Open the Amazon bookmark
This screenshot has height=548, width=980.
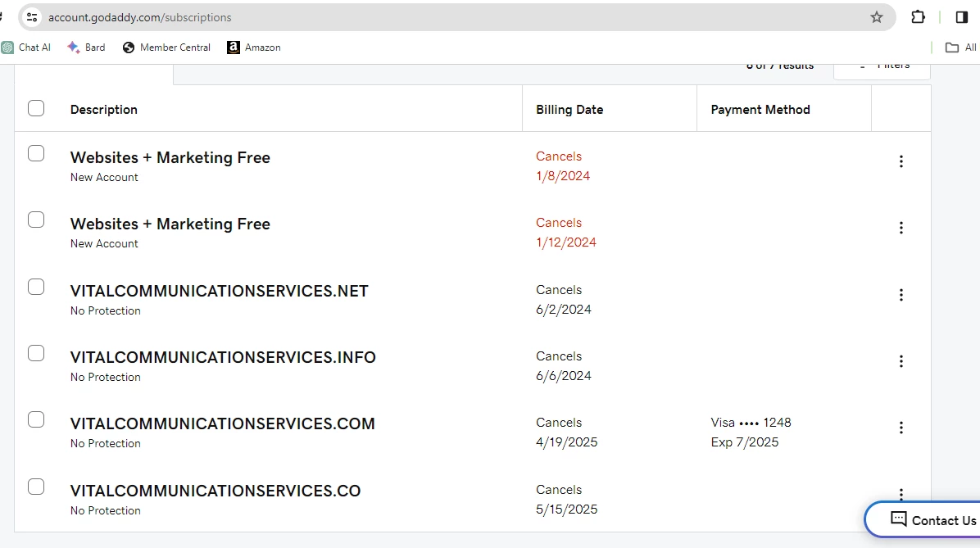click(x=254, y=48)
